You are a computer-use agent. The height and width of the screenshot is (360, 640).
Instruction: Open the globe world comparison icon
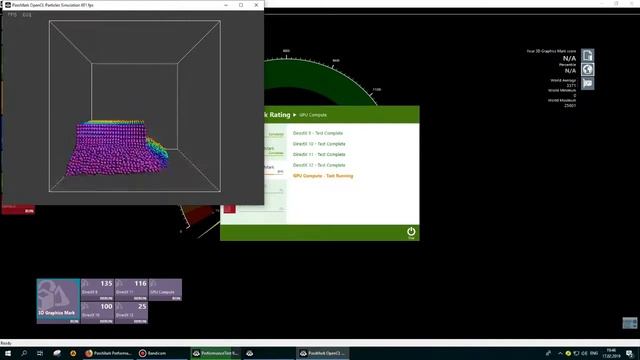coord(587,69)
